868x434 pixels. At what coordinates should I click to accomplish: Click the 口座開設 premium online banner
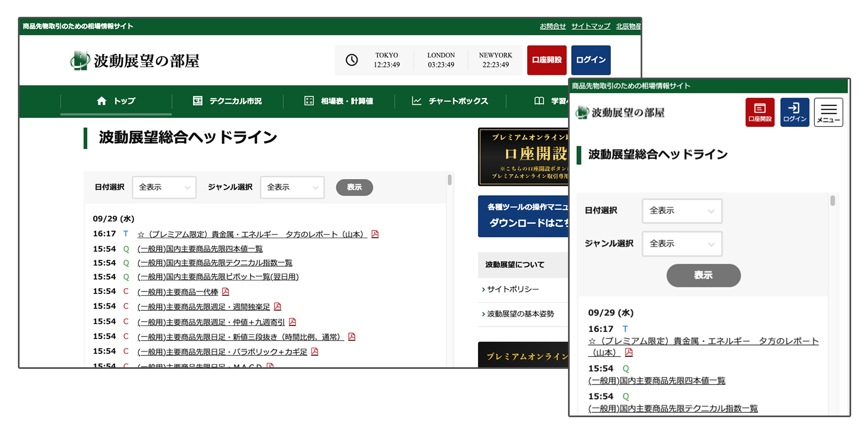coord(524,157)
